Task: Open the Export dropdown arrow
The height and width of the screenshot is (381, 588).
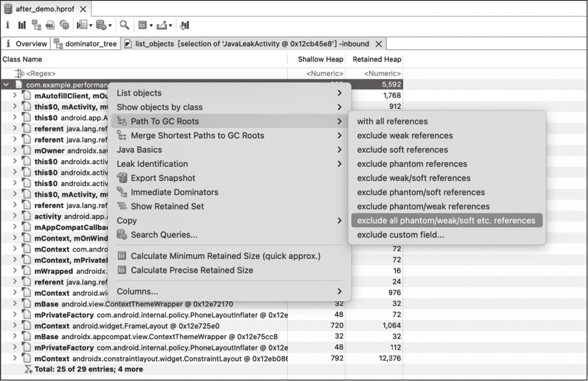Action: click(x=170, y=25)
